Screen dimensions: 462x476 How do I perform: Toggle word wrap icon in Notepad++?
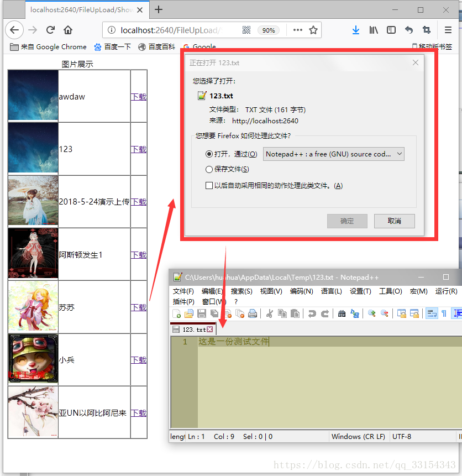click(x=432, y=313)
